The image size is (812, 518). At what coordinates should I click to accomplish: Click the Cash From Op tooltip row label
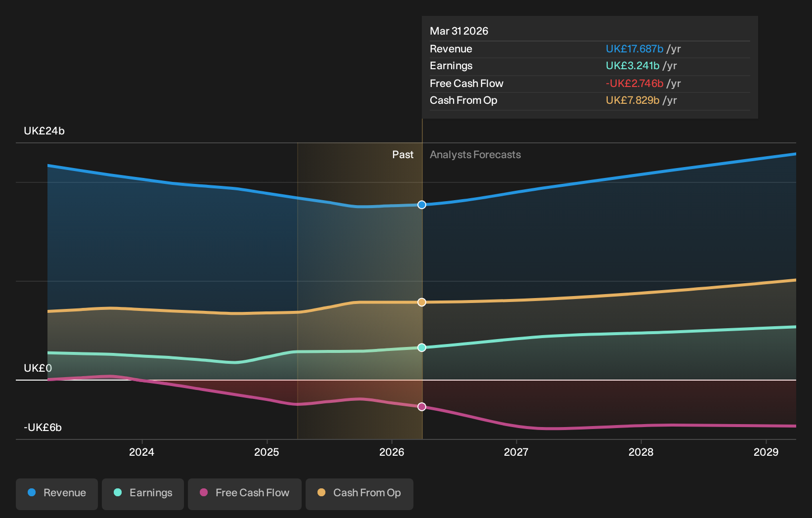click(463, 100)
